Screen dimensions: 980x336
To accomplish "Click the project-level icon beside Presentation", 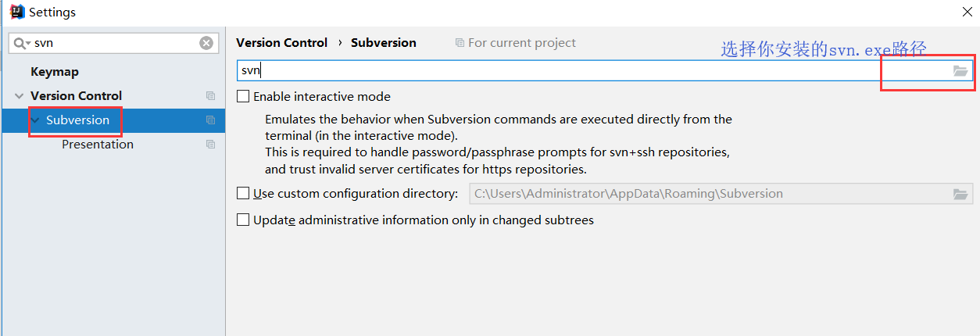I will pyautogui.click(x=210, y=144).
